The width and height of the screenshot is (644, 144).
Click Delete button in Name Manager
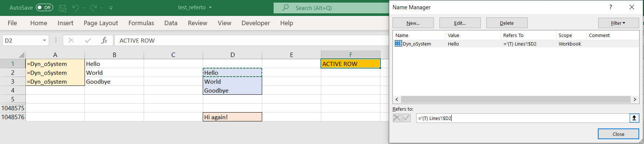pos(507,23)
